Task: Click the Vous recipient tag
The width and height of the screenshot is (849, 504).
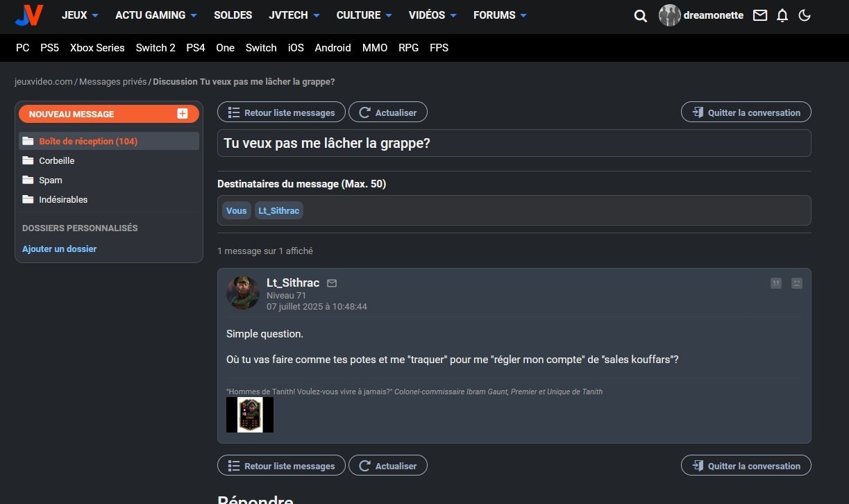Action: tap(237, 210)
